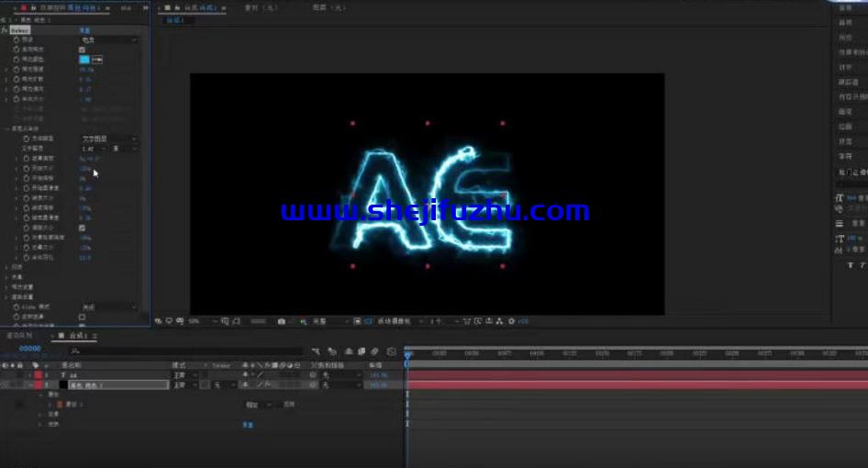This screenshot has width=868, height=468.
Task: Toggle mask and shape path visibility icon
Action: [237, 321]
